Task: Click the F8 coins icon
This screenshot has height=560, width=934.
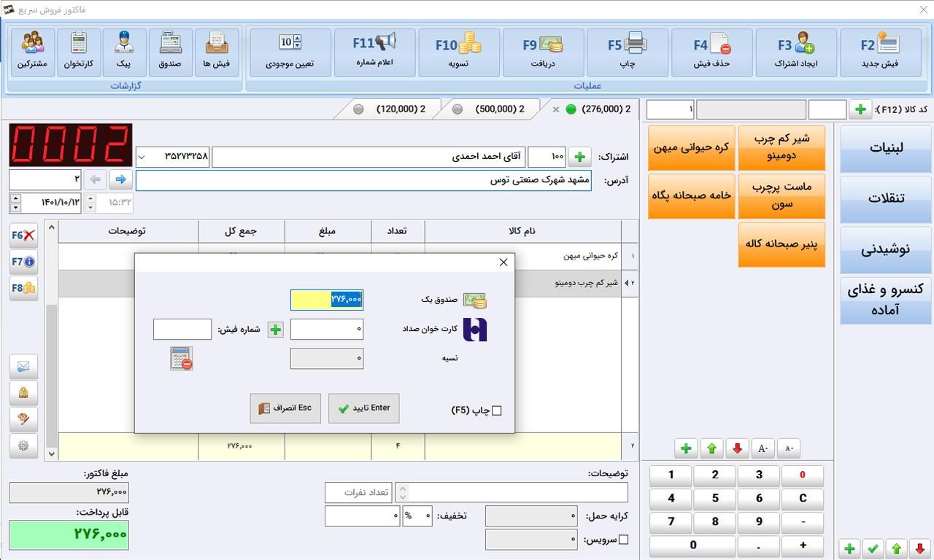Action: click(x=23, y=288)
